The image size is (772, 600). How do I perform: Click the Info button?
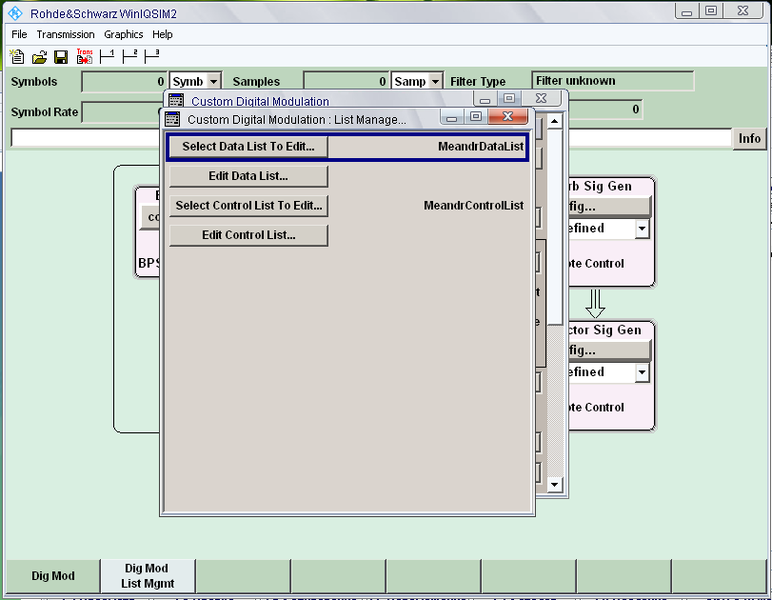[x=750, y=139]
